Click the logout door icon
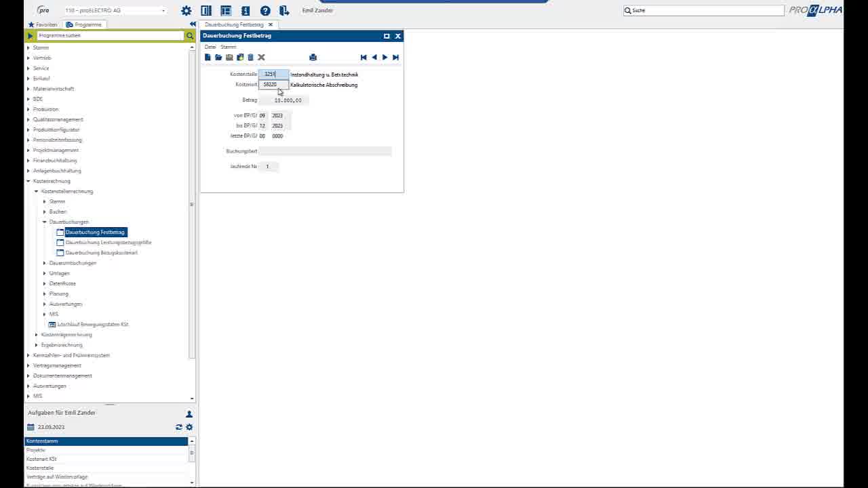 pyautogui.click(x=284, y=11)
